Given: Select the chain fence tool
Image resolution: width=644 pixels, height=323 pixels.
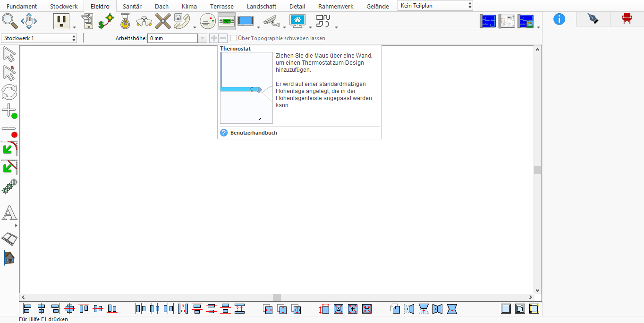Looking at the screenshot, I should (x=9, y=187).
